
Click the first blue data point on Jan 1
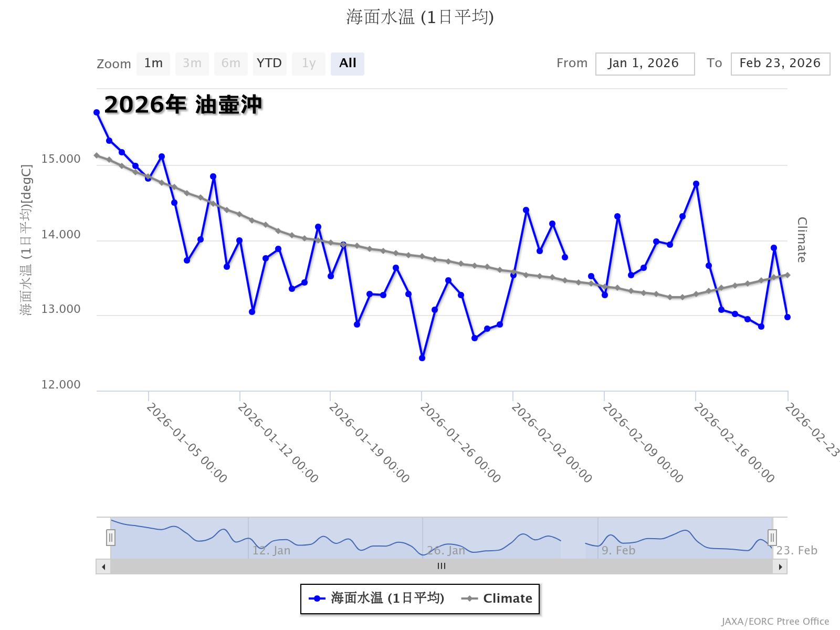point(97,112)
